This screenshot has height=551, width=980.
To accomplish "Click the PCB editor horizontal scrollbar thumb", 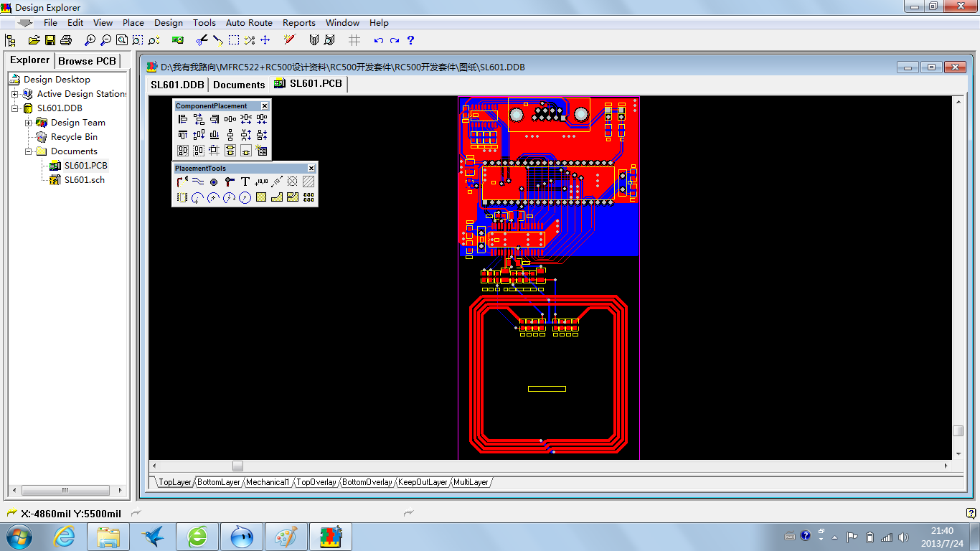I will pyautogui.click(x=237, y=466).
